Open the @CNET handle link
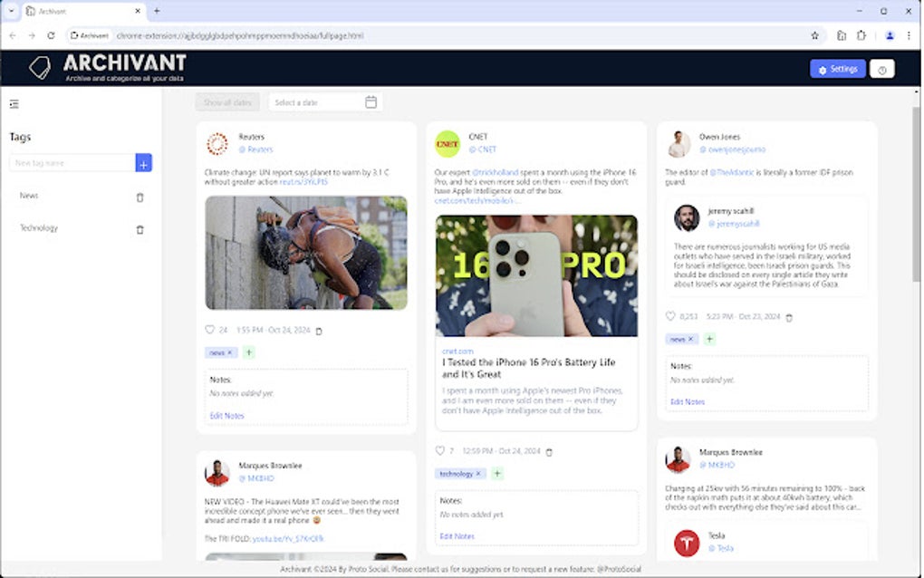The height and width of the screenshot is (578, 924). (483, 149)
